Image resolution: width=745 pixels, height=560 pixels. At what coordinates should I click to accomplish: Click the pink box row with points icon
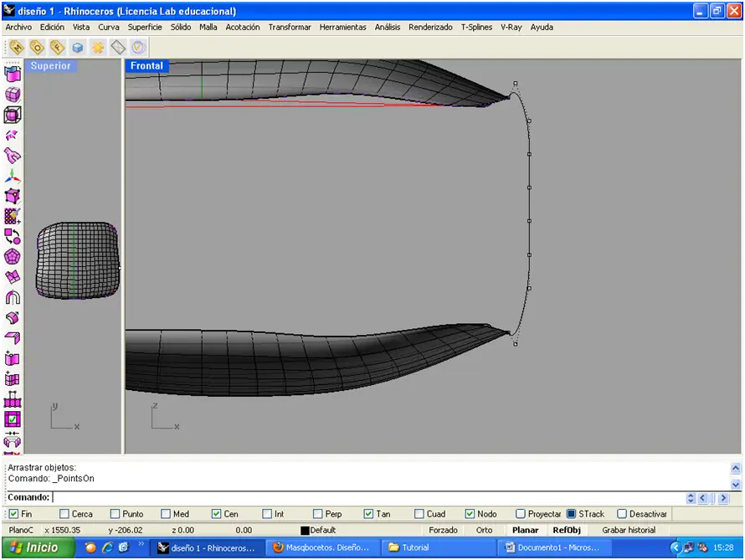(13, 399)
